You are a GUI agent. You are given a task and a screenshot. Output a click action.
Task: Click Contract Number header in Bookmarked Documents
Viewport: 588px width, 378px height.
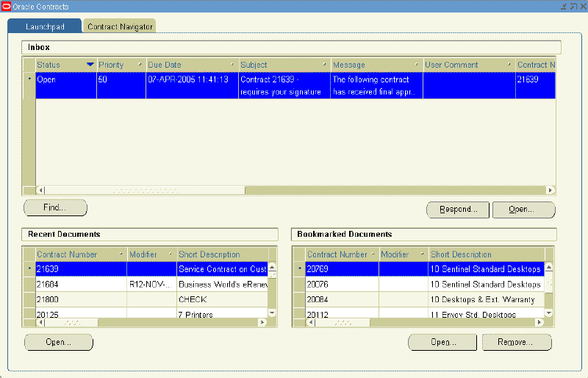342,254
